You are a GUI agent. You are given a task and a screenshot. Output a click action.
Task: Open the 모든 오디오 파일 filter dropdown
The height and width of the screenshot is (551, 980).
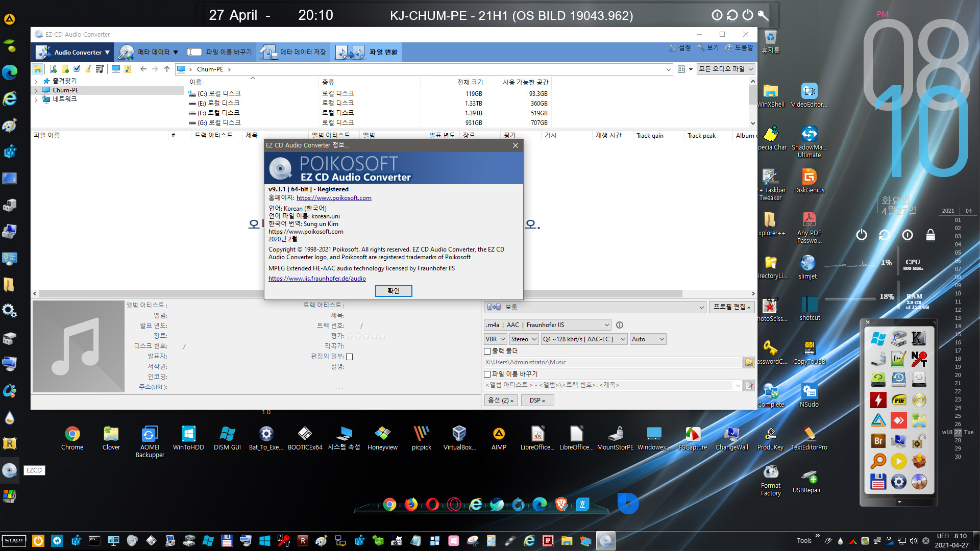pos(726,69)
